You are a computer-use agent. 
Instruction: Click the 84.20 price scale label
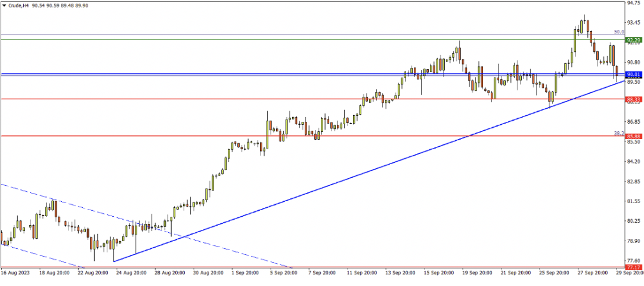[x=633, y=161]
